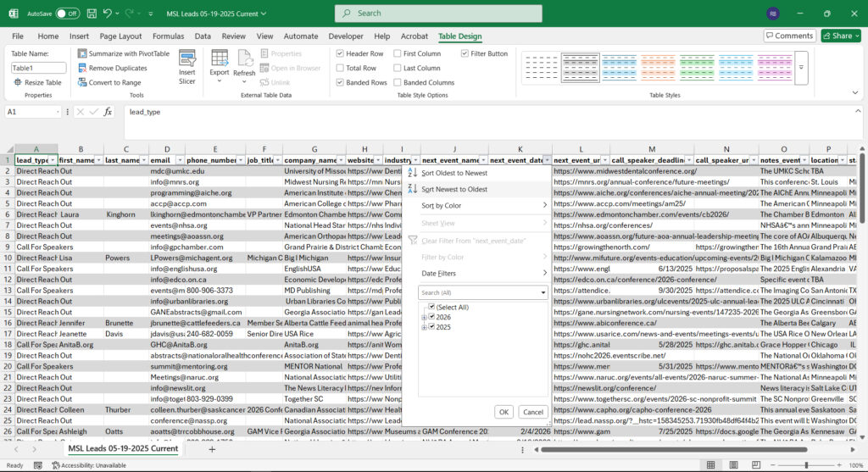Collapse the ribbon with chevron
The image size is (868, 472).
point(855,93)
